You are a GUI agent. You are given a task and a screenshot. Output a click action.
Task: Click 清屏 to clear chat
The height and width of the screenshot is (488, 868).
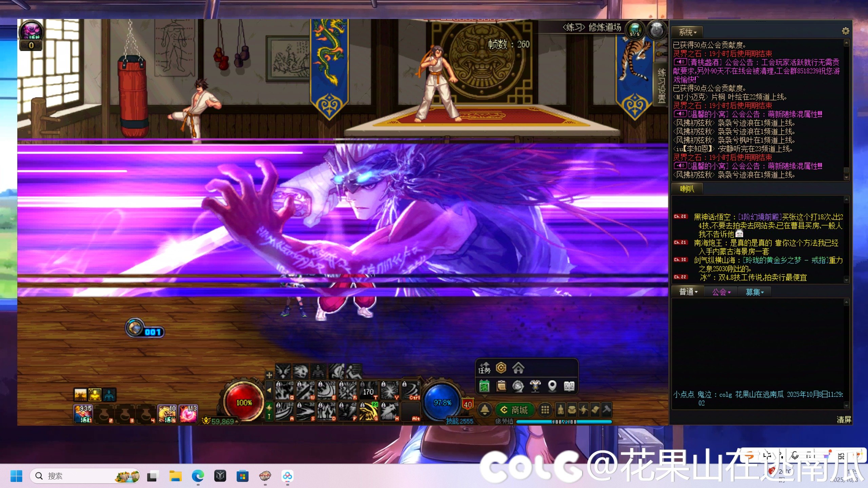(844, 420)
